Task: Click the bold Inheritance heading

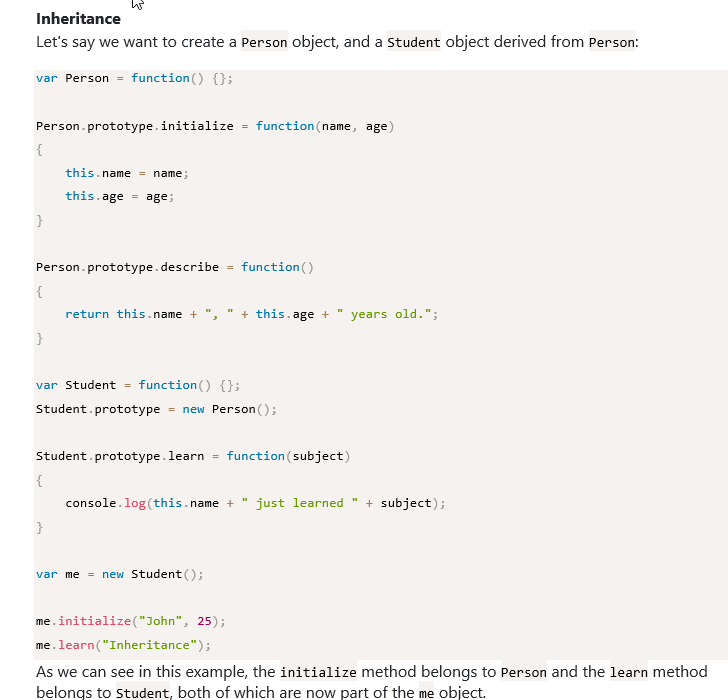Action: (x=78, y=19)
